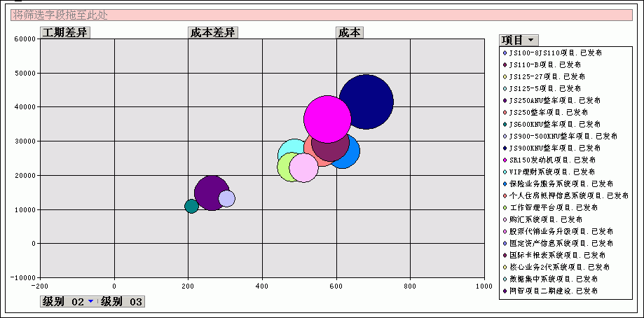Select legend entry JS600KNU整车项目.已发布
Viewport: 644px width, 318px height.
(551, 124)
